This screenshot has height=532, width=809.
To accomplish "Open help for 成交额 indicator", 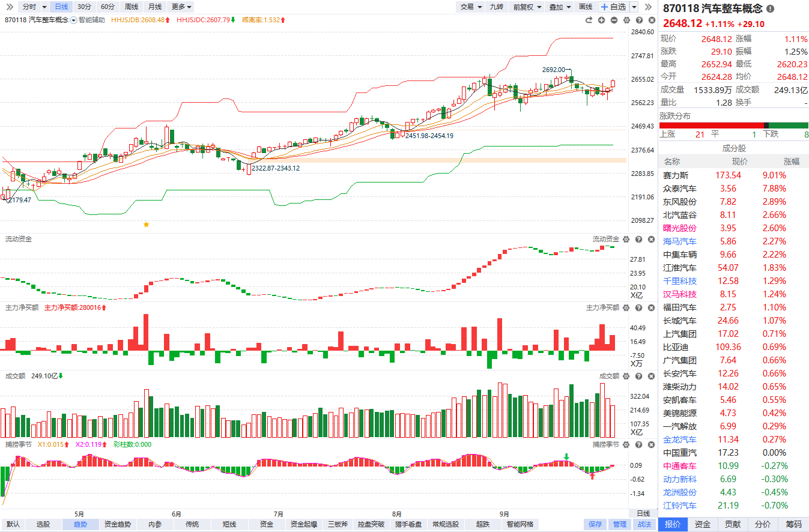I will pos(638,376).
